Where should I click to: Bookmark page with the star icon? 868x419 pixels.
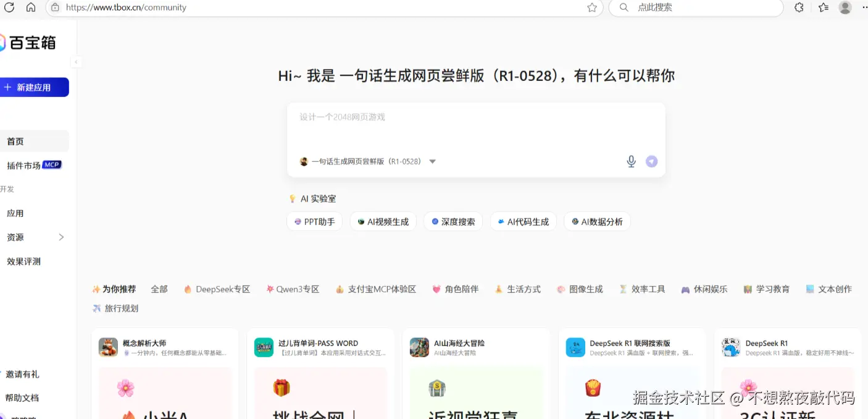pos(592,7)
